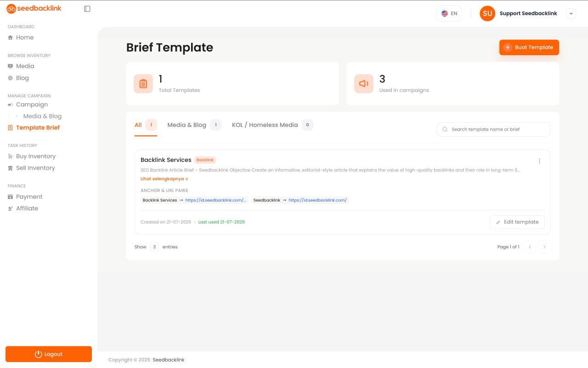588x368 pixels.
Task: Open Payment in the sidebar
Action: tap(29, 197)
